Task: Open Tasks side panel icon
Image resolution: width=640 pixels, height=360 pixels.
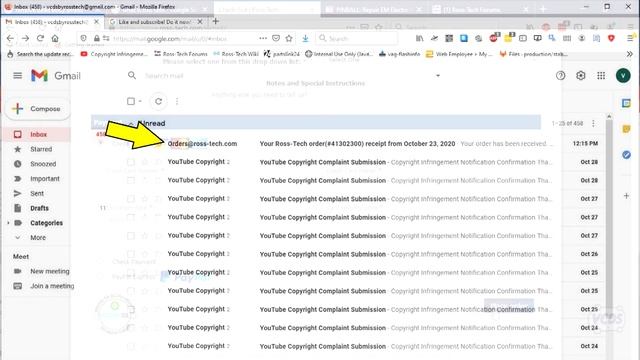Action: tap(626, 155)
